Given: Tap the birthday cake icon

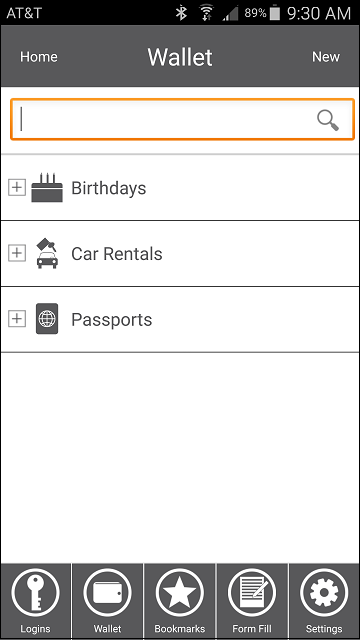Looking at the screenshot, I should click(x=47, y=187).
